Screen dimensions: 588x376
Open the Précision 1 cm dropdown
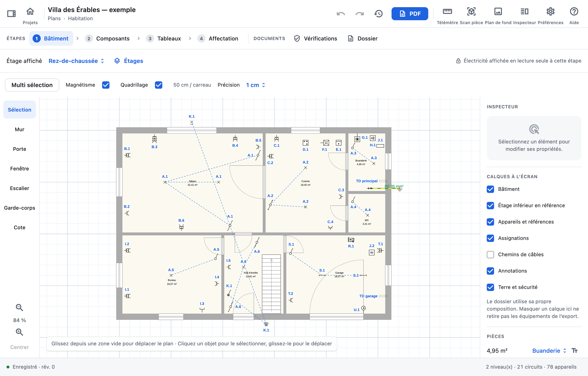(x=255, y=85)
